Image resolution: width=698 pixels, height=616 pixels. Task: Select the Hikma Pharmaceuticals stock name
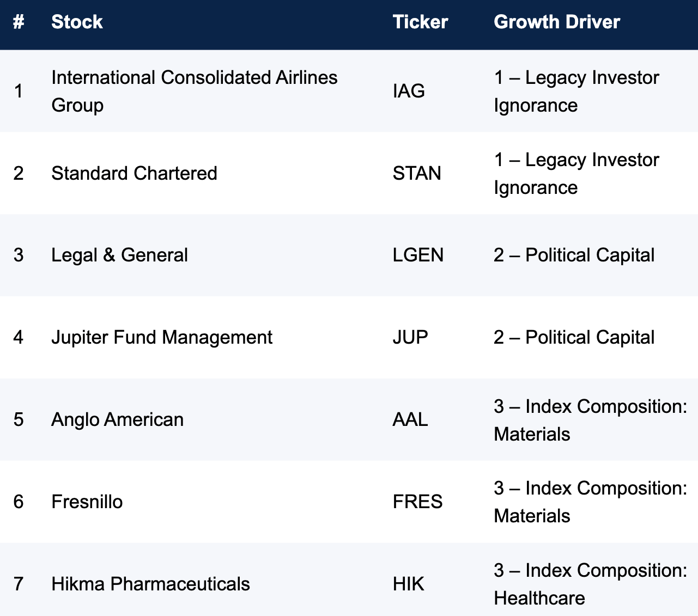(x=150, y=584)
